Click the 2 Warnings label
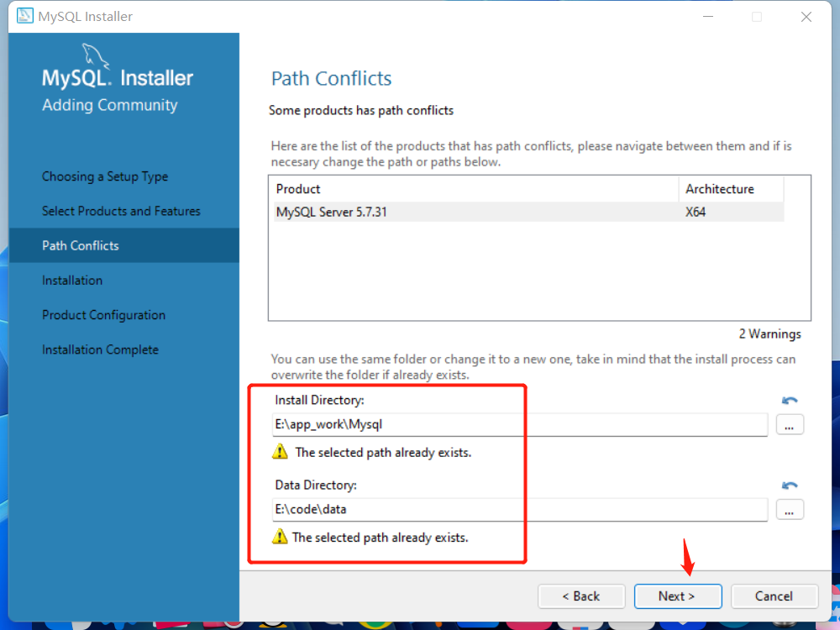840x630 pixels. (769, 333)
